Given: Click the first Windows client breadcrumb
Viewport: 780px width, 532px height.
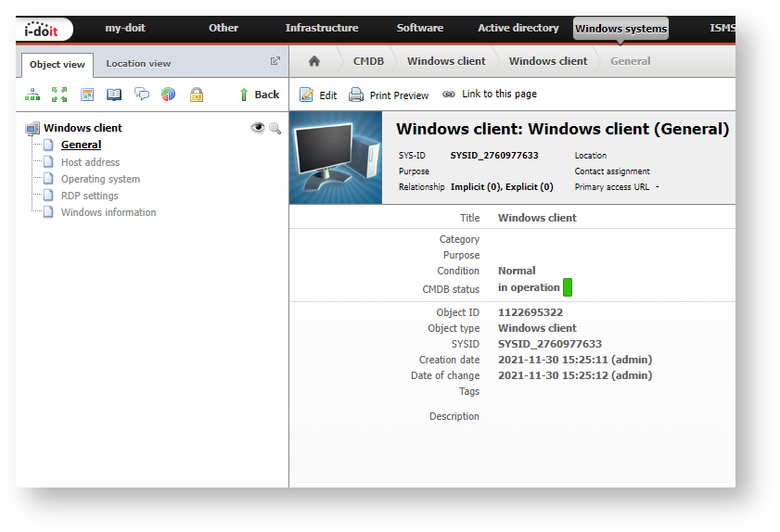Looking at the screenshot, I should click(x=446, y=61).
